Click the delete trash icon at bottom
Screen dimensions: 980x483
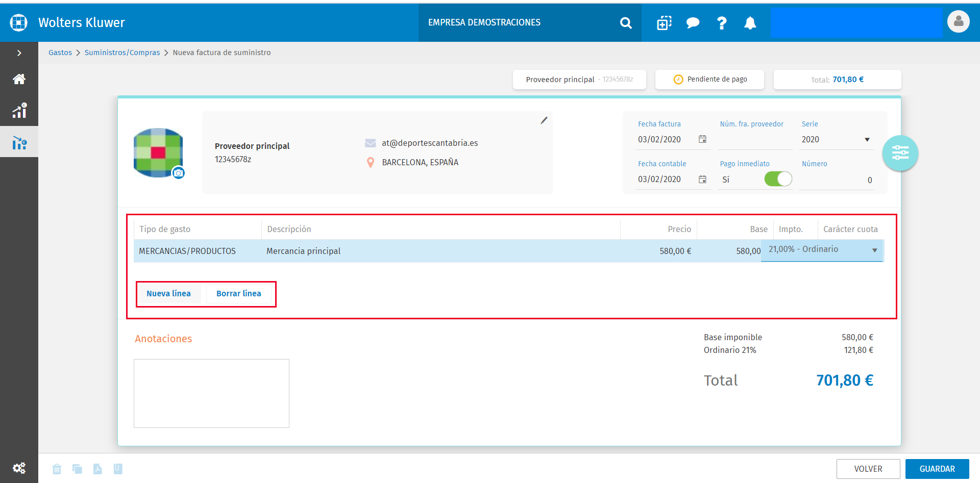coord(57,469)
